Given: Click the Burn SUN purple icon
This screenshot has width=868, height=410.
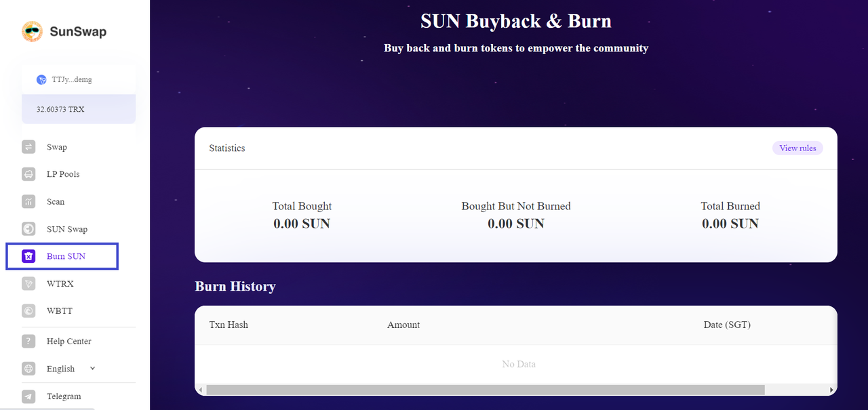Looking at the screenshot, I should point(28,256).
